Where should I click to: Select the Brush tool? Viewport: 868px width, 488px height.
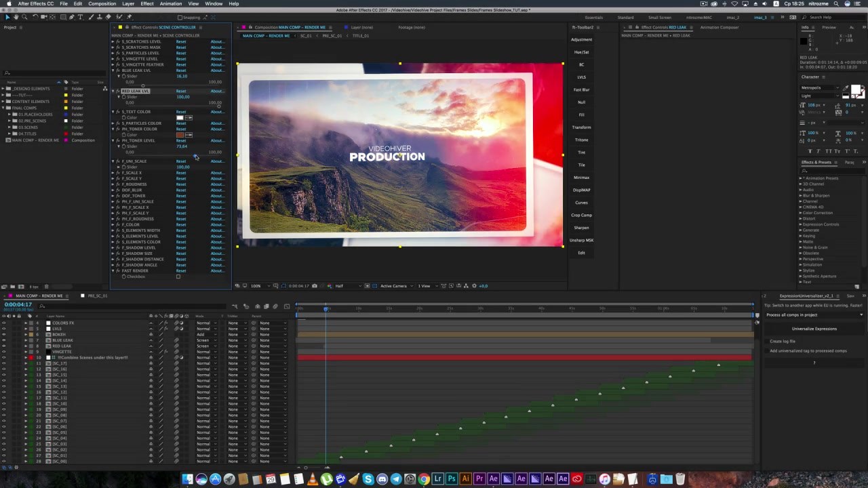click(x=91, y=17)
